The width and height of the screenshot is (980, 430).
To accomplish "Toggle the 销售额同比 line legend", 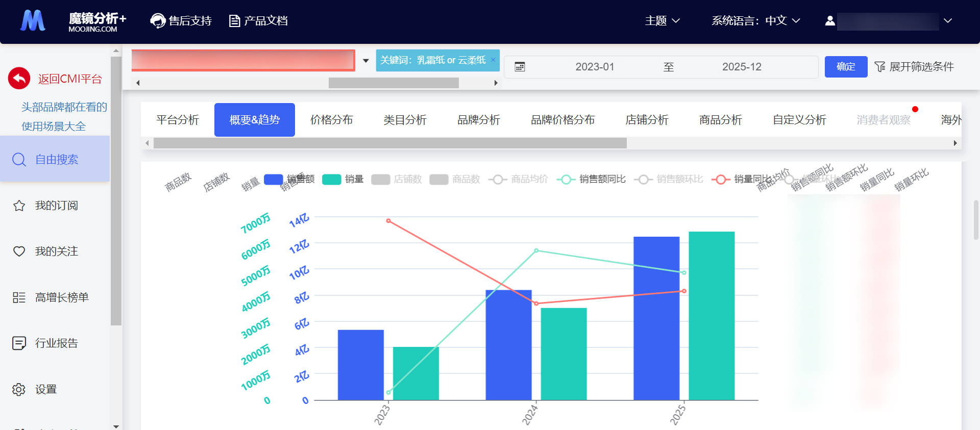I will [591, 179].
